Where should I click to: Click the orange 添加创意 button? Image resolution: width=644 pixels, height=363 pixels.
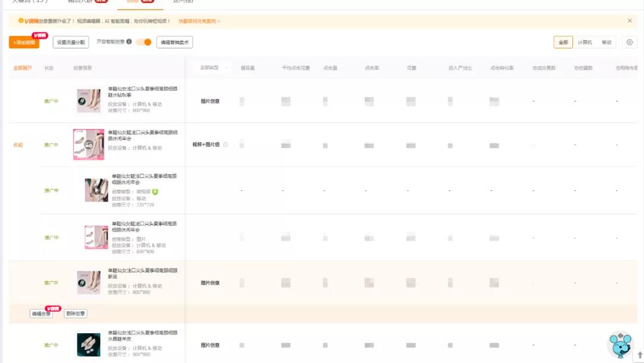24,42
